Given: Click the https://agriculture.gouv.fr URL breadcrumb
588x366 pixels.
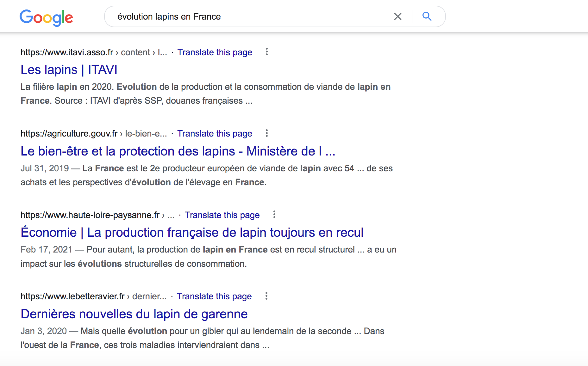Looking at the screenshot, I should pos(69,134).
